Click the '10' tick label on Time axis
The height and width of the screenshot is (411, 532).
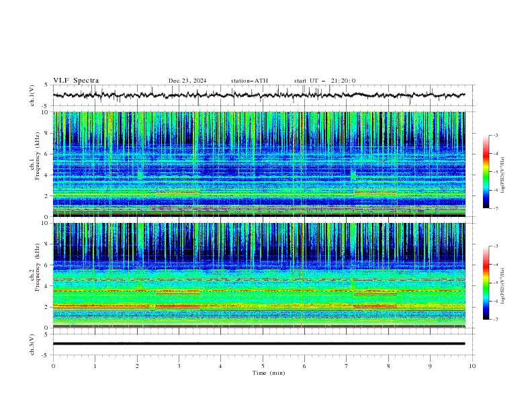[472, 366]
